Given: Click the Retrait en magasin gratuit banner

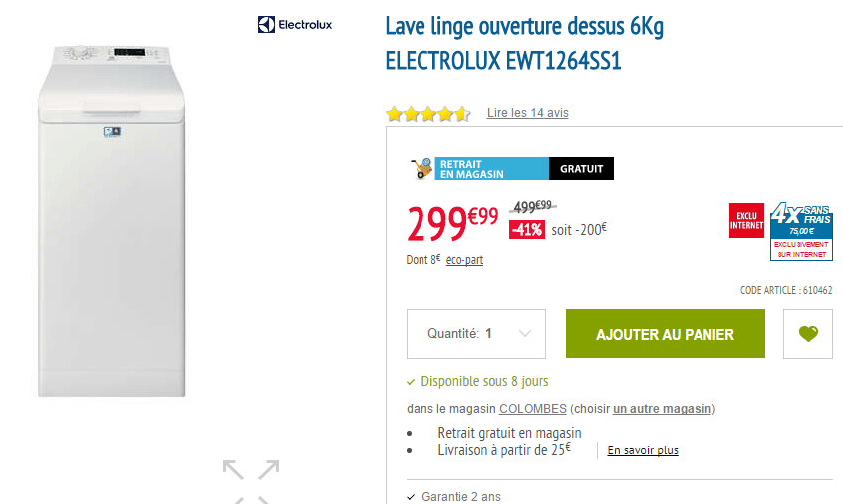Looking at the screenshot, I should point(512,168).
